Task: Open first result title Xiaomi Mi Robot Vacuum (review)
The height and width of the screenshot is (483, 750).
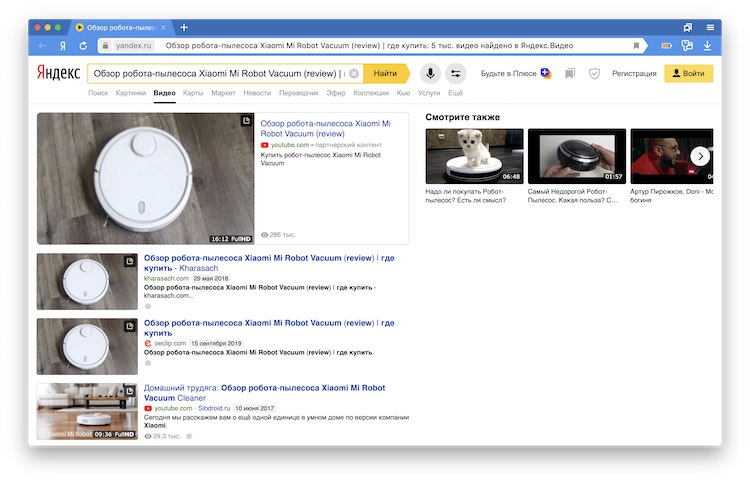Action: [x=325, y=129]
